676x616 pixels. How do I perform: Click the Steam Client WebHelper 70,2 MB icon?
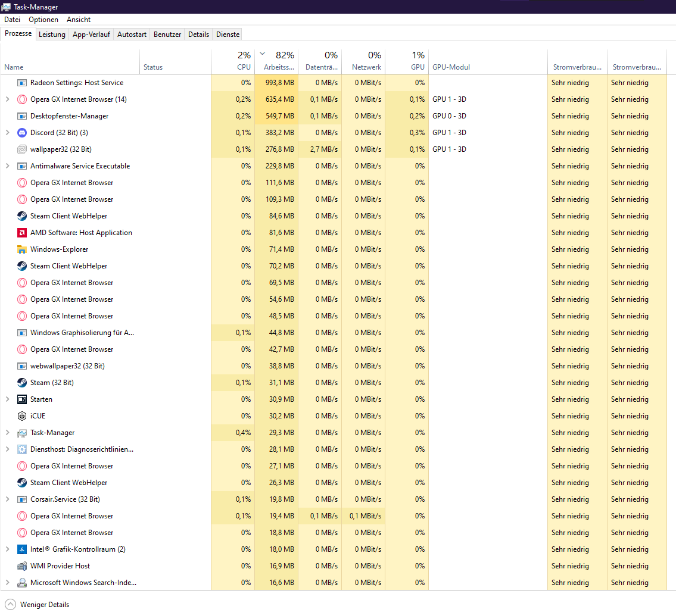point(22,266)
